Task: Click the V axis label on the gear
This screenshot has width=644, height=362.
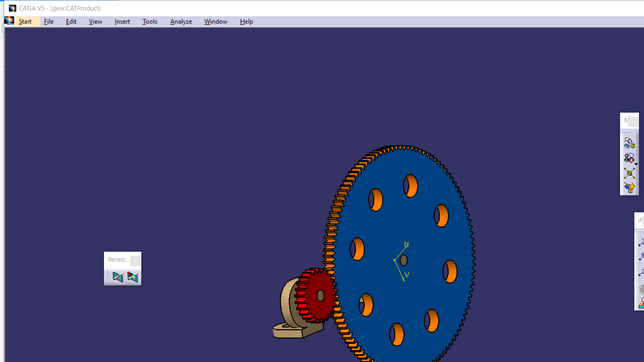Action: [x=407, y=275]
